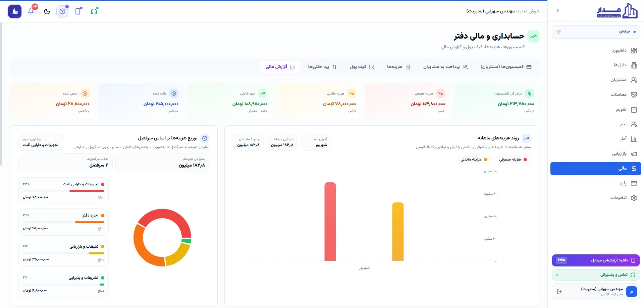Switch to کیف پول tab
Image resolution: width=644 pixels, height=308 pixels.
pos(362,67)
